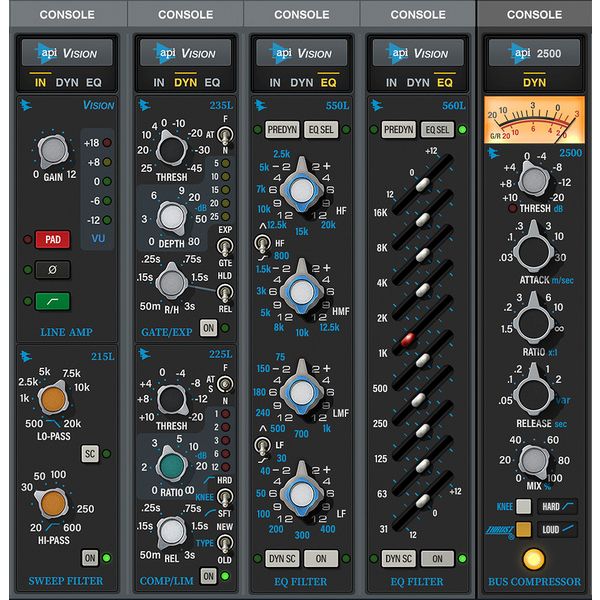
Task: Click the 2500 ATTACK knob
Action: click(533, 249)
